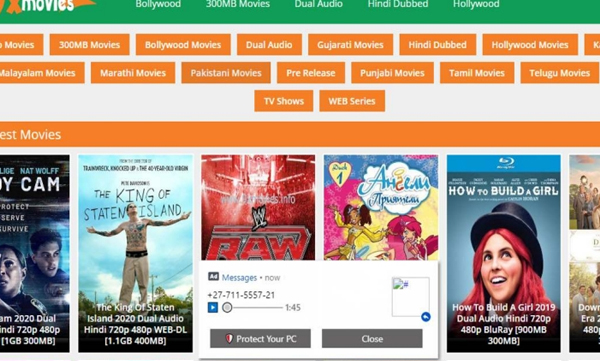The height and width of the screenshot is (361, 600).
Task: Click the shield icon on Protect Your PC
Action: point(229,338)
